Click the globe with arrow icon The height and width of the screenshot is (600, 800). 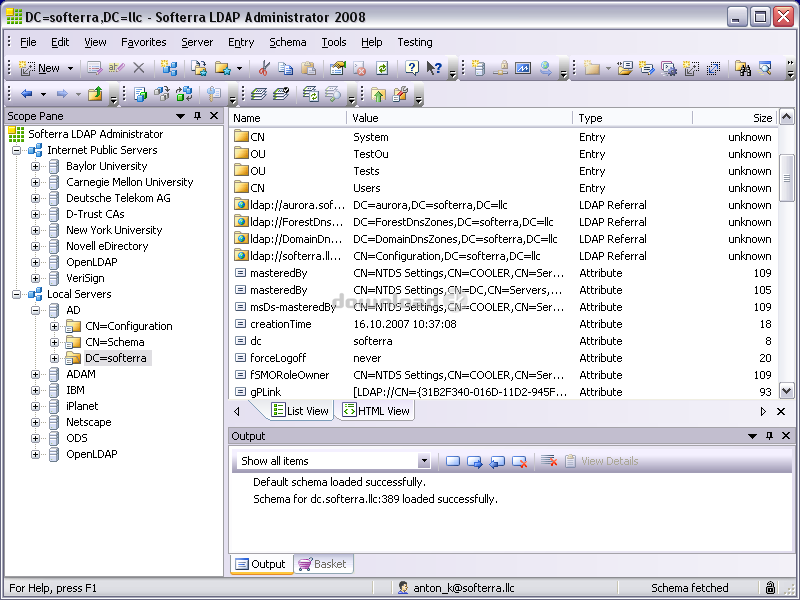tap(546, 68)
